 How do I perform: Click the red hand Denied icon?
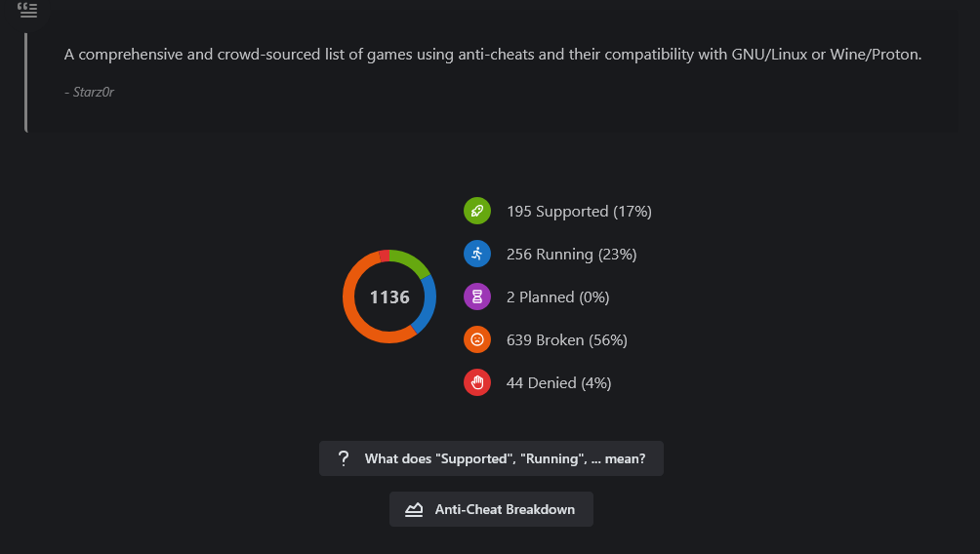477,383
